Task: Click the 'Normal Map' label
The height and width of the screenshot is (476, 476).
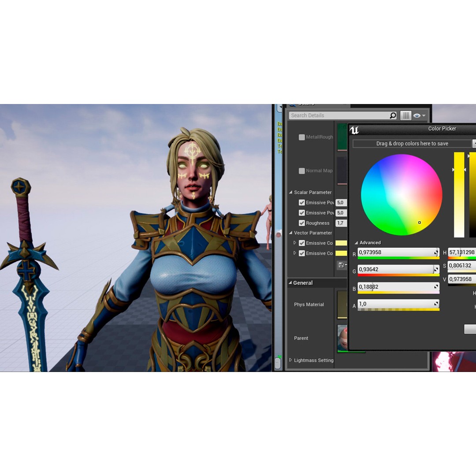Action: [x=319, y=171]
